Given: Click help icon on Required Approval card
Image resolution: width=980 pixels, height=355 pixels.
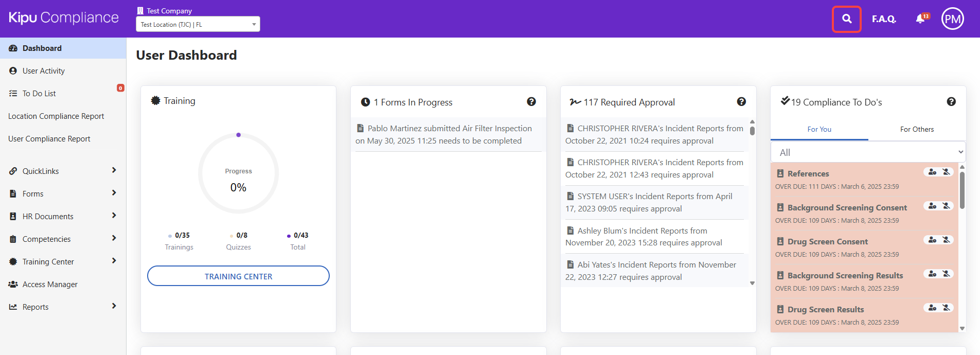Looking at the screenshot, I should (741, 102).
